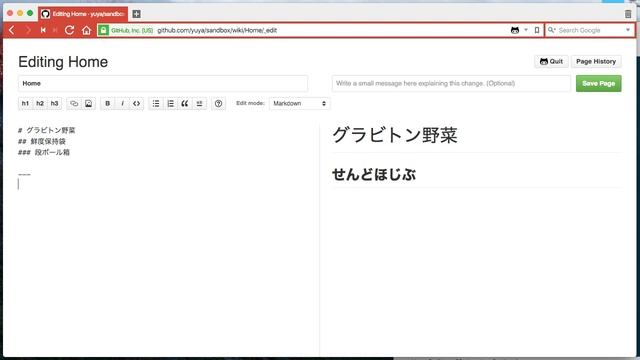
Task: Click the Save Page button
Action: [x=598, y=83]
